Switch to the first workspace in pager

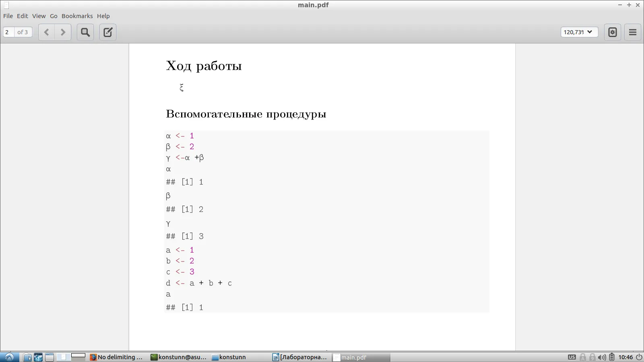(63, 357)
